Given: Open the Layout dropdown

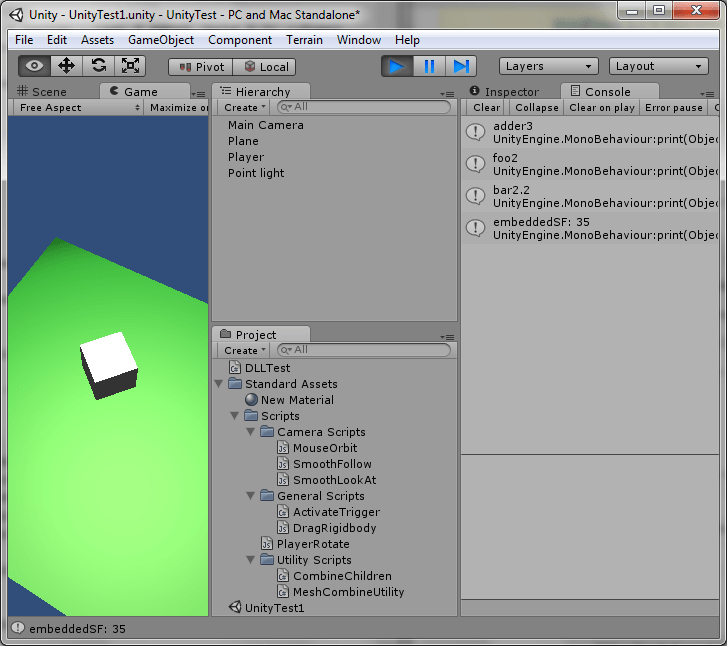Looking at the screenshot, I should [658, 66].
